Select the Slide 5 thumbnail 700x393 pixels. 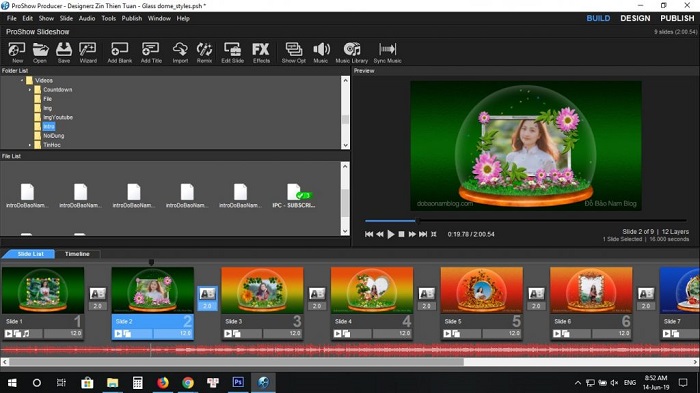click(x=482, y=290)
